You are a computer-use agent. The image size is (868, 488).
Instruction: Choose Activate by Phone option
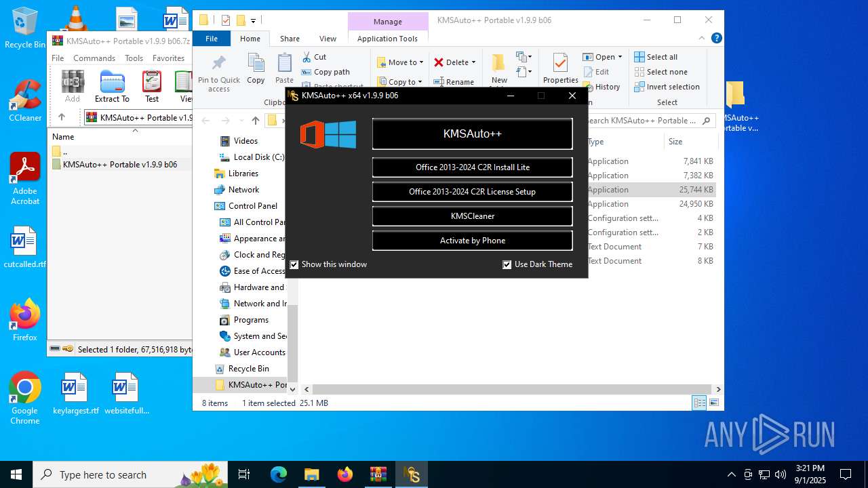tap(472, 240)
